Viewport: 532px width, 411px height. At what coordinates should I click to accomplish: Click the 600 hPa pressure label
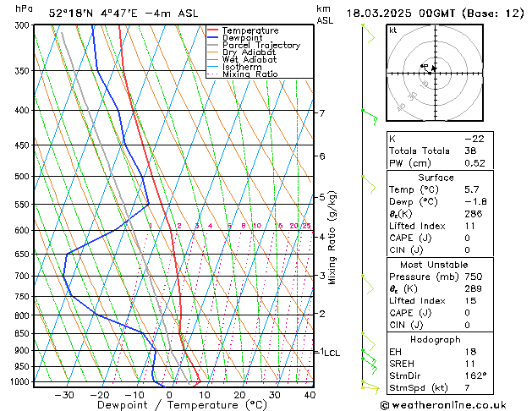(x=24, y=230)
